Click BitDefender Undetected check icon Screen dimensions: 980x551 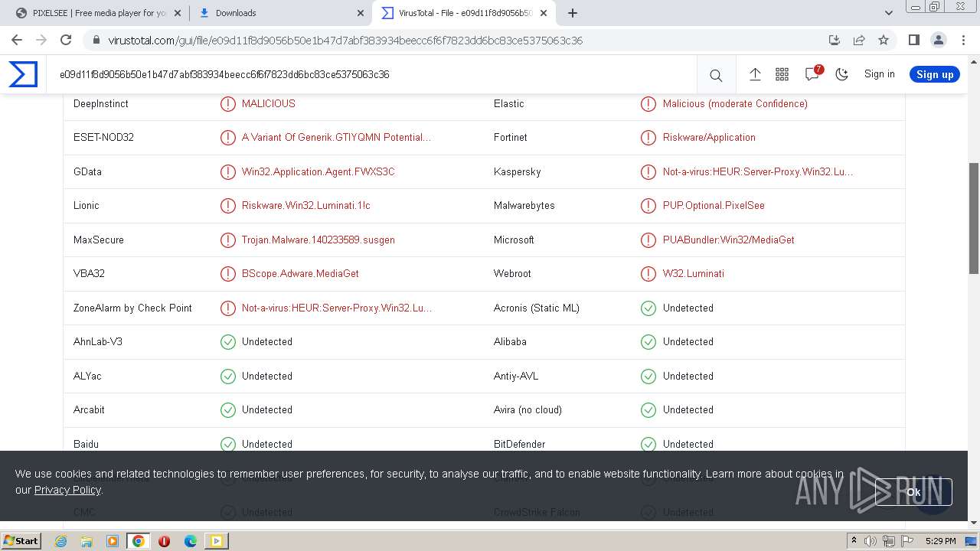point(648,444)
